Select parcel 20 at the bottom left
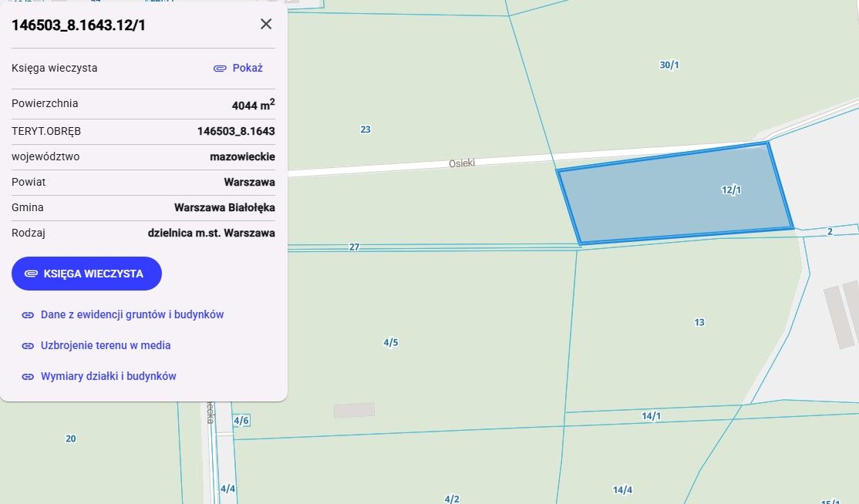This screenshot has height=504, width=859. point(70,438)
